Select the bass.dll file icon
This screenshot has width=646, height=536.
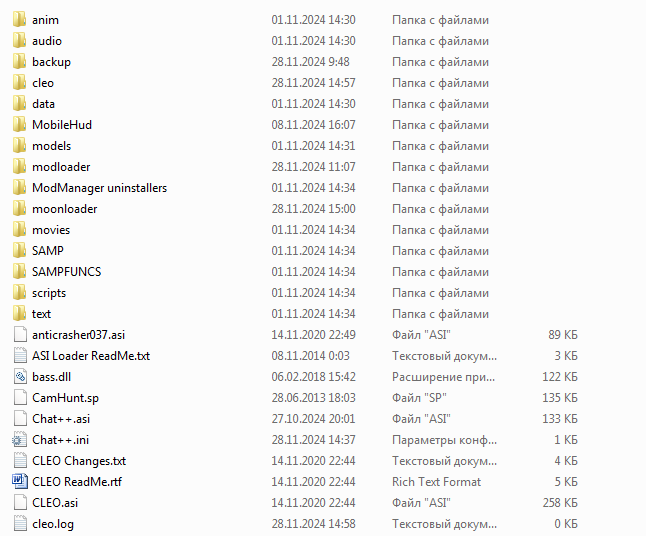[x=19, y=377]
